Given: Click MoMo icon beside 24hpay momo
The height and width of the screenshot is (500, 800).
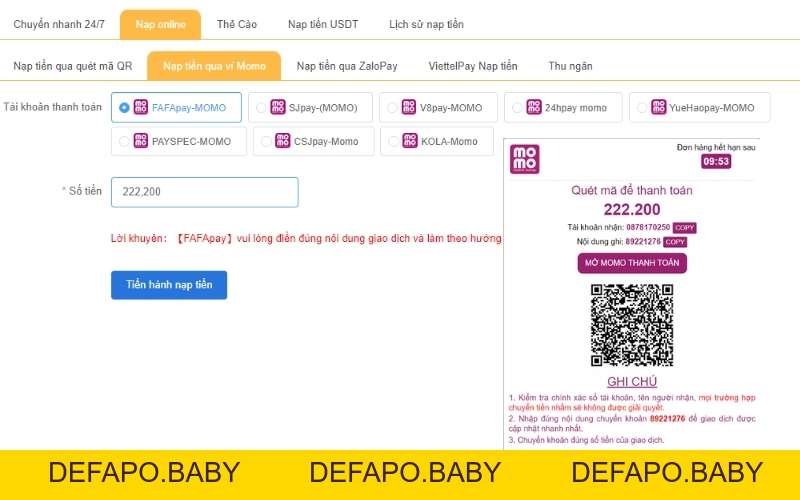Looking at the screenshot, I should point(534,107).
